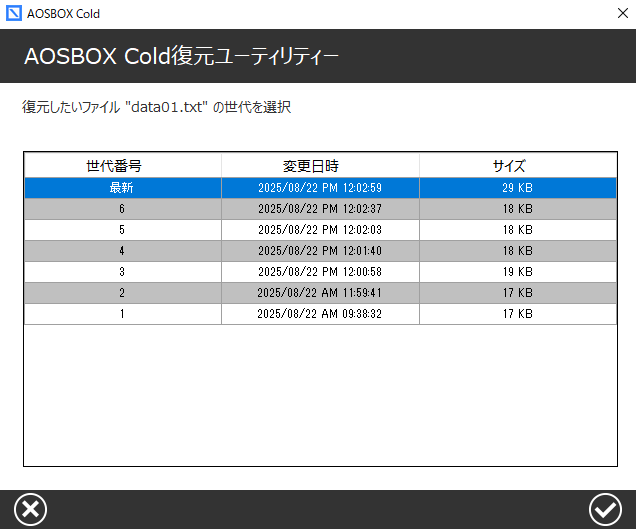636x529 pixels.
Task: Click the 29 KB size cell
Action: [517, 188]
